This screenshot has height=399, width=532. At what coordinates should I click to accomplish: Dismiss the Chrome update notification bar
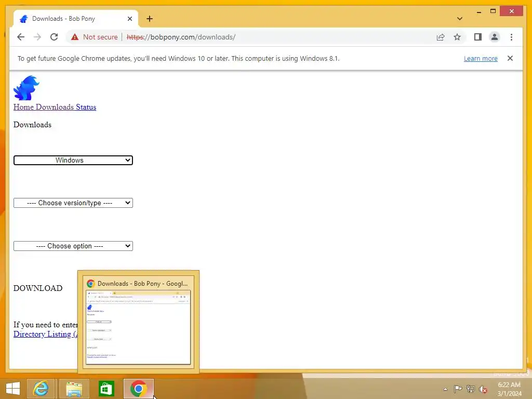[510, 58]
